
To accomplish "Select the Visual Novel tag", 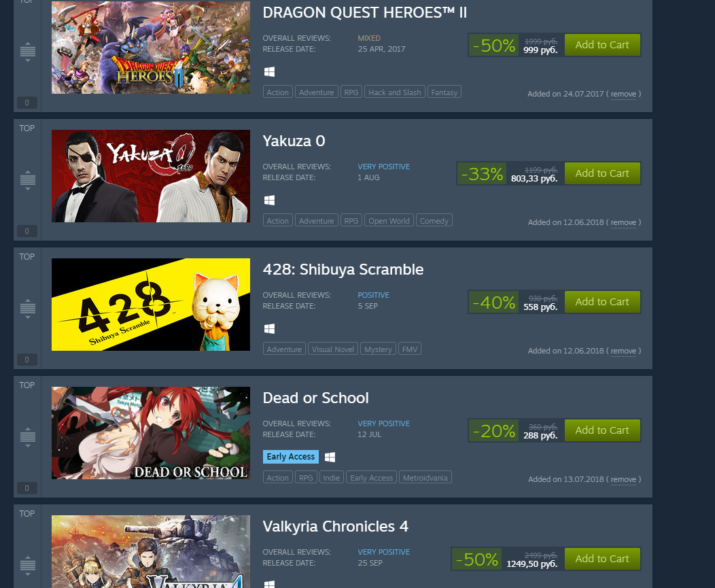I will (x=333, y=349).
